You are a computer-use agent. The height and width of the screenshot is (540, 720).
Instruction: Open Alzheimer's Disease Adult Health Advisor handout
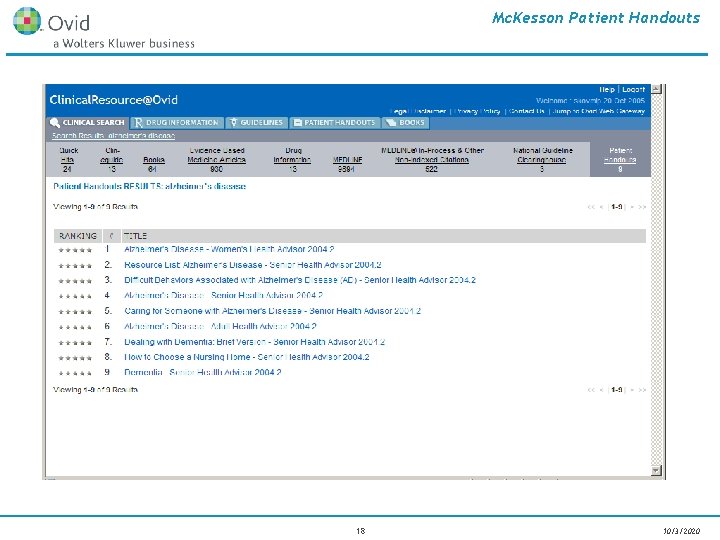point(220,326)
